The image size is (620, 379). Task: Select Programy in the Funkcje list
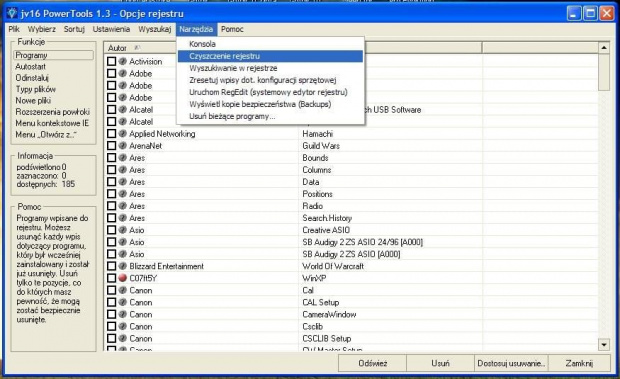pyautogui.click(x=54, y=55)
